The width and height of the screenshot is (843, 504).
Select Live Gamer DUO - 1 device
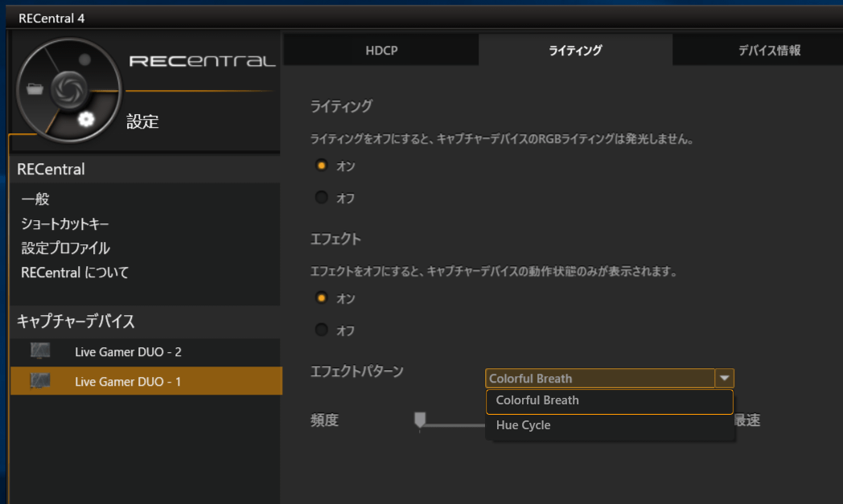(x=146, y=381)
